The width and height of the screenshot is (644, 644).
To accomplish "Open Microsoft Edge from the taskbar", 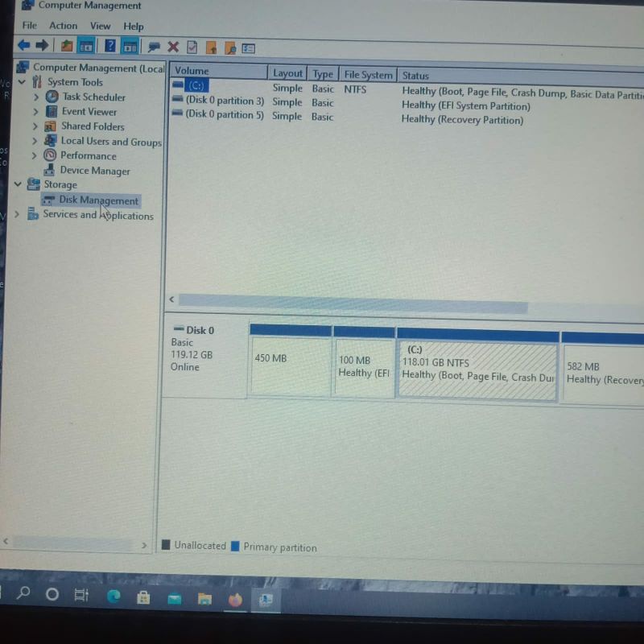I will pos(114,597).
